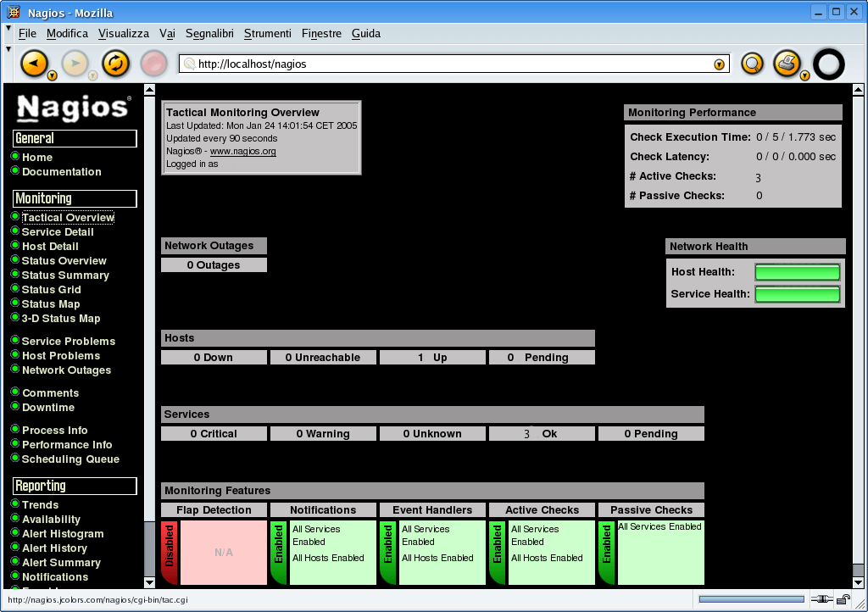Click the 1 Up hosts cell
The height and width of the screenshot is (612, 868).
[432, 358]
